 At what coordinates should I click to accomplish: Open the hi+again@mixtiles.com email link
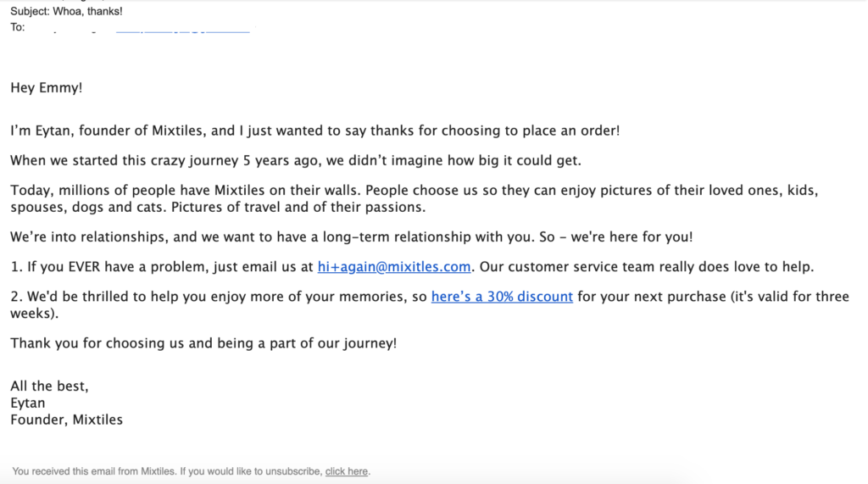393,267
